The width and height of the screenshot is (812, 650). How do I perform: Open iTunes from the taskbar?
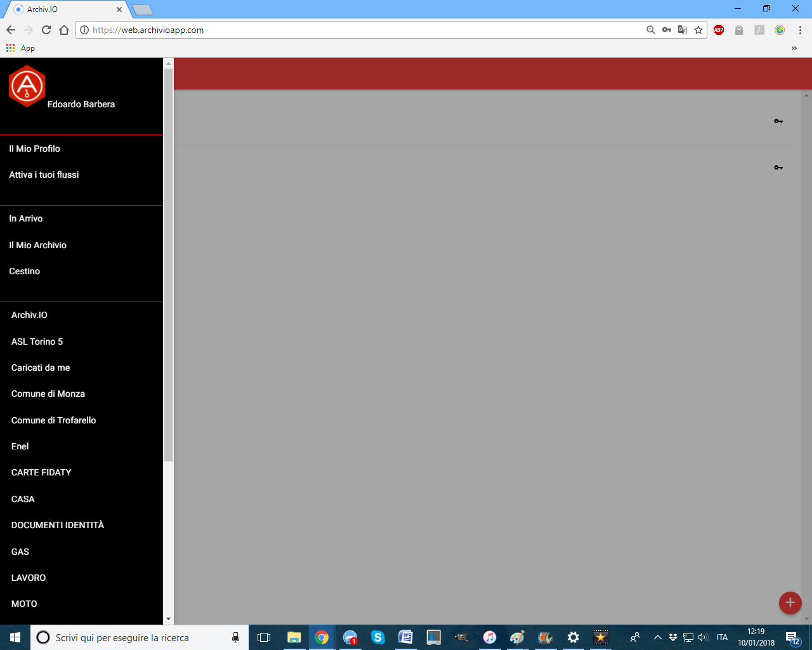(489, 637)
